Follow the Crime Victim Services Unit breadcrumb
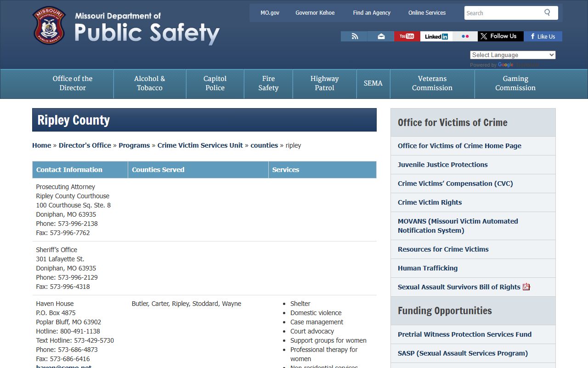Image resolution: width=588 pixels, height=368 pixels. pyautogui.click(x=200, y=145)
